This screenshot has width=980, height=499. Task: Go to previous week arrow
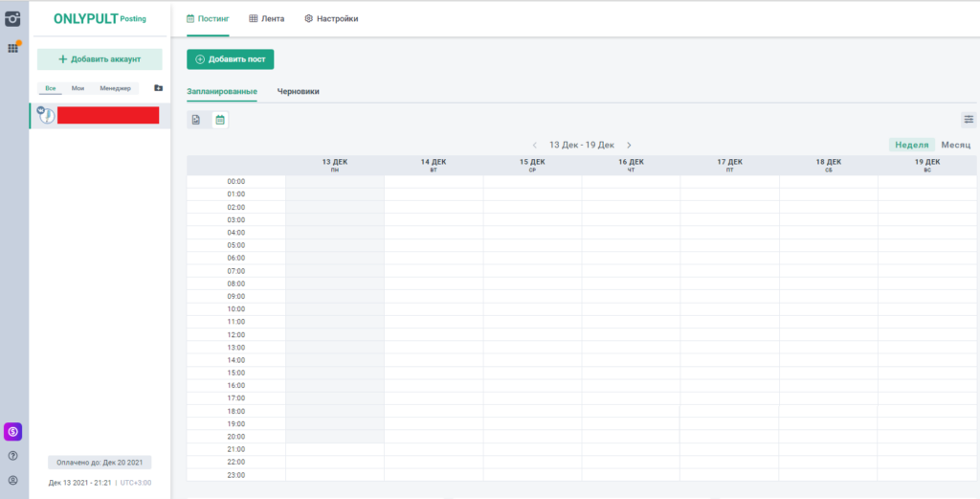click(534, 145)
